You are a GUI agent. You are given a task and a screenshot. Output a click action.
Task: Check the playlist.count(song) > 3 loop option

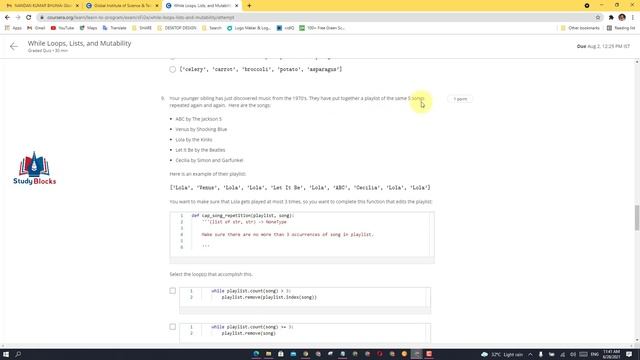(173, 291)
